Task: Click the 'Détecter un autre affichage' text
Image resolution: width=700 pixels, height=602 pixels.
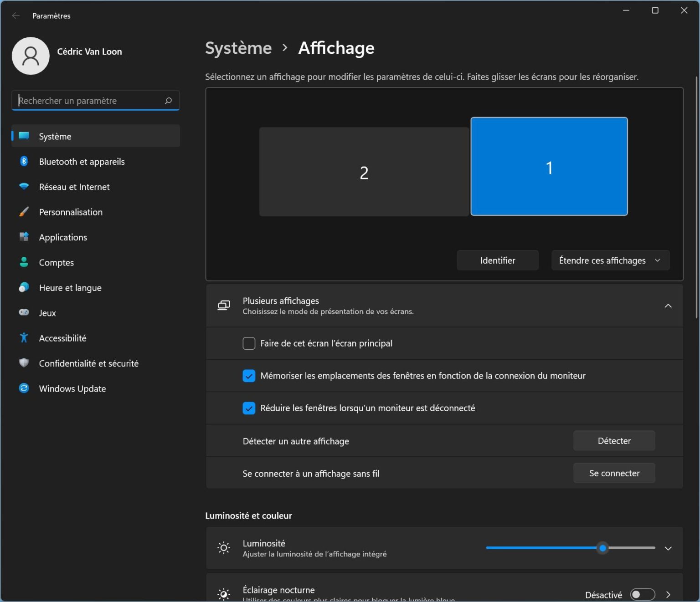Action: pos(296,441)
